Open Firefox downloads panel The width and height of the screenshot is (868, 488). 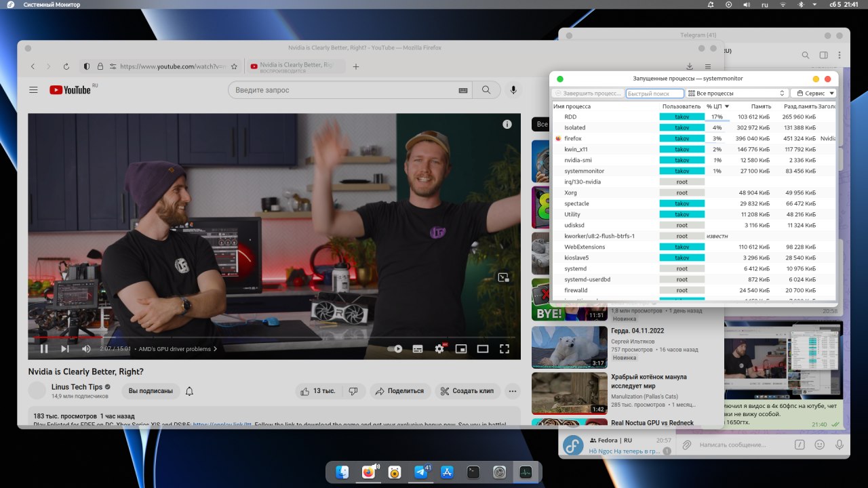click(x=690, y=66)
